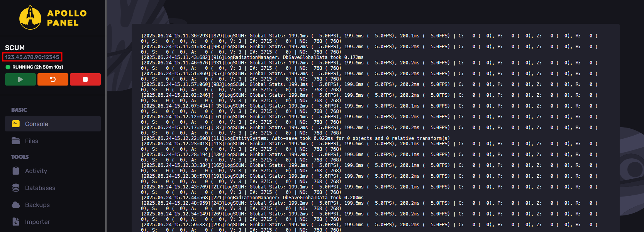The width and height of the screenshot is (644, 232).
Task: Click the log timestamp 2025.06.24-15.12.38:578
Action: click(176, 176)
